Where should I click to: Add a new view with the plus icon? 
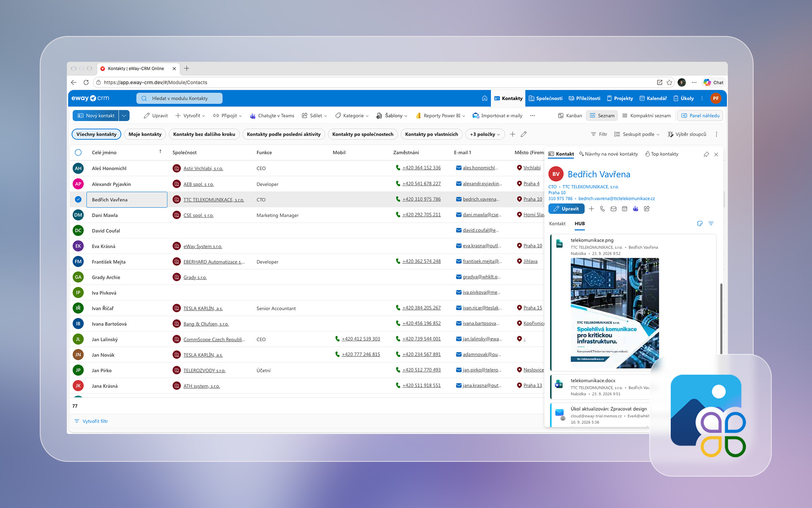(x=512, y=134)
